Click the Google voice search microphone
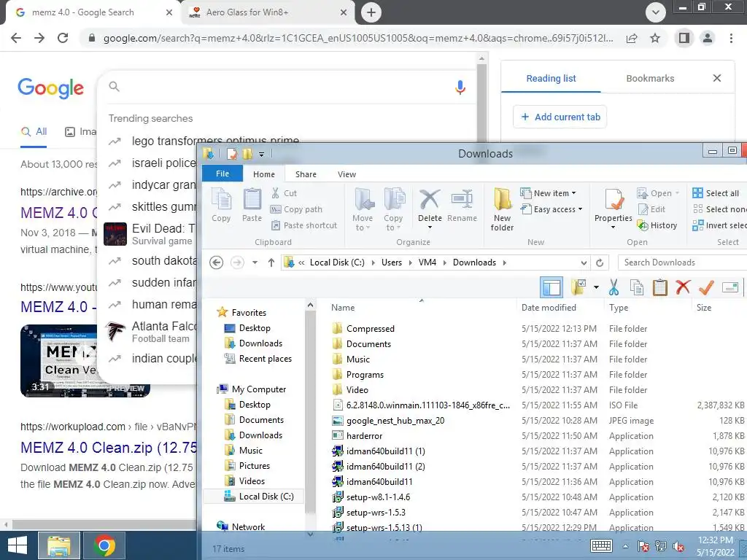The width and height of the screenshot is (747, 560). (460, 87)
